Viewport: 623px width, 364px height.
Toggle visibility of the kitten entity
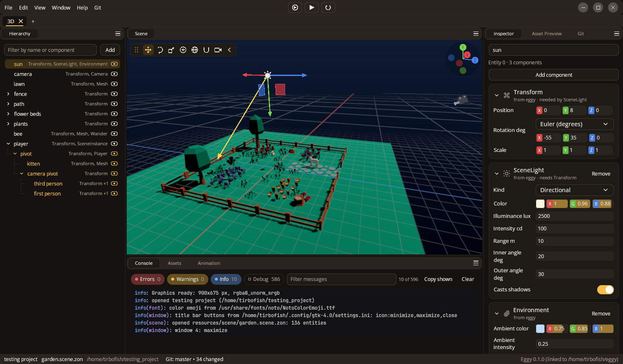[114, 164]
